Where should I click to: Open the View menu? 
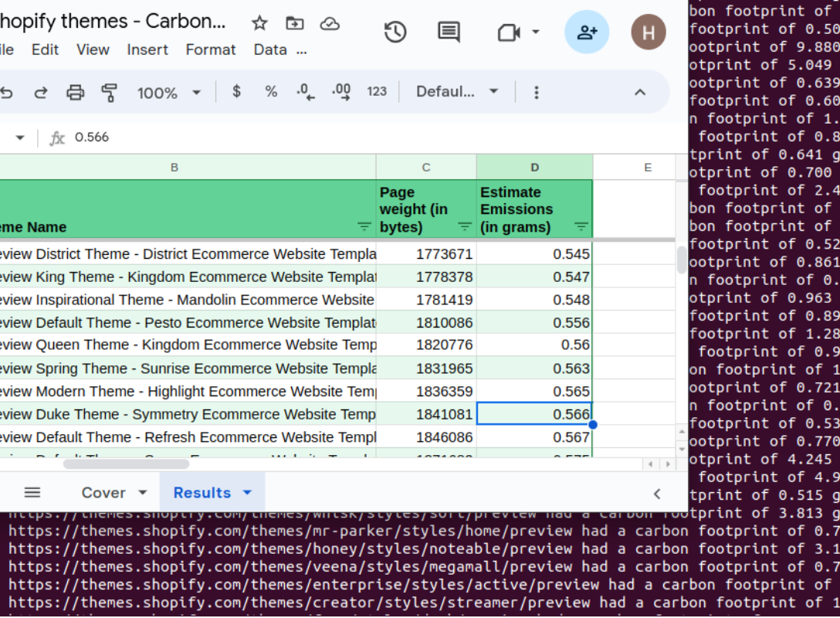coord(93,50)
